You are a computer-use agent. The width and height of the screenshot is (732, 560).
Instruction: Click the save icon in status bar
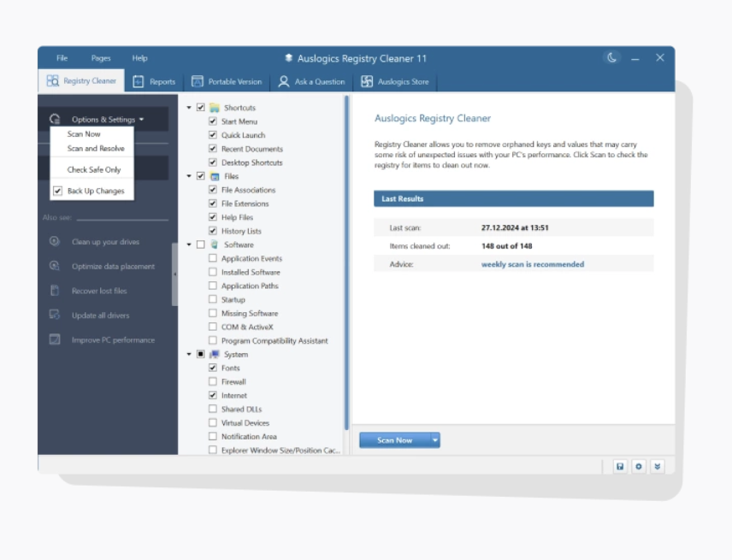click(x=620, y=466)
